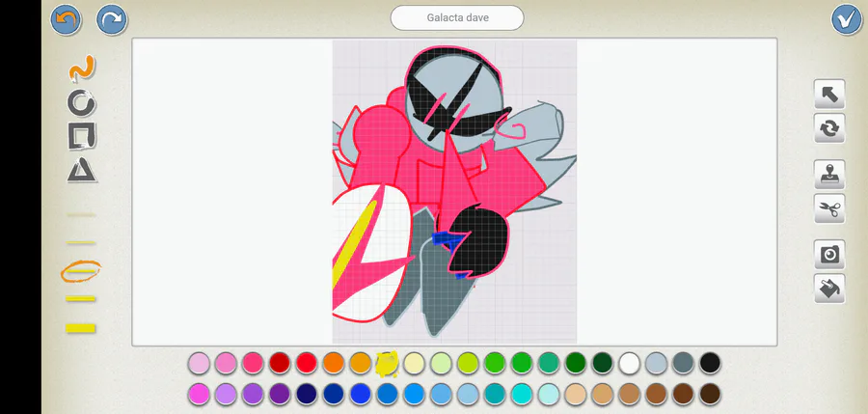Pick the peach color swatch
This screenshot has height=414, width=868.
[576, 394]
